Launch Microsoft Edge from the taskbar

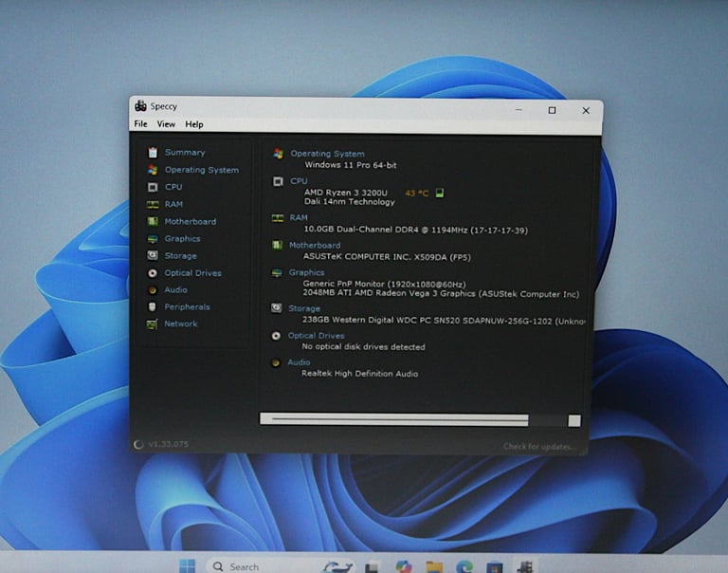point(464,567)
